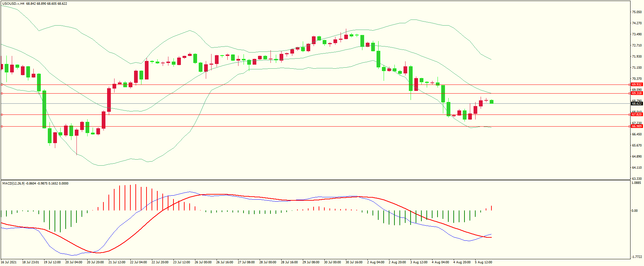Click the 70.370 price scale label
The width and height of the screenshot is (644, 266).
coord(637,79)
